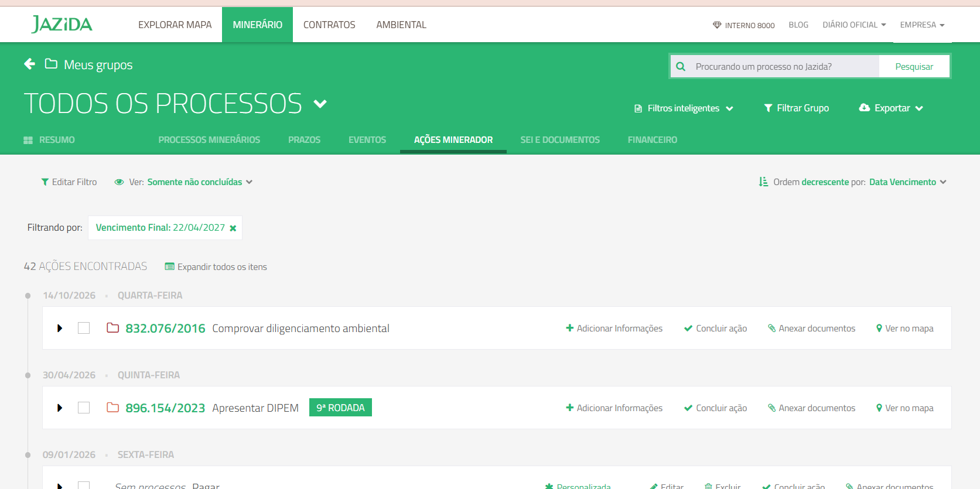Click the back arrow beside Meus grupos

tap(29, 64)
